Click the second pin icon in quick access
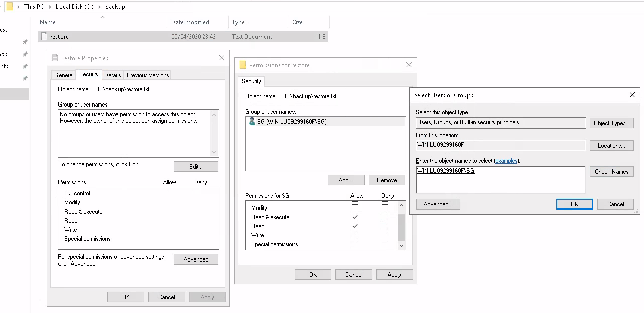The width and height of the screenshot is (644, 313). pyautogui.click(x=25, y=54)
